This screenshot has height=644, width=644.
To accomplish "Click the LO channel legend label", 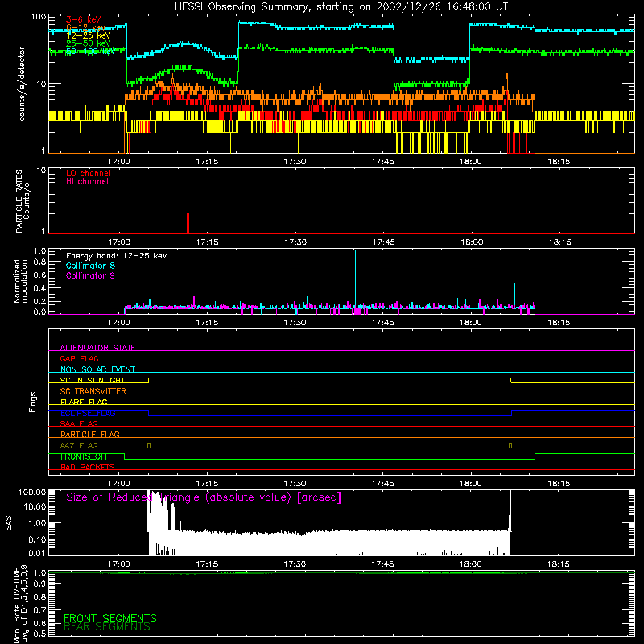I will (x=89, y=173).
